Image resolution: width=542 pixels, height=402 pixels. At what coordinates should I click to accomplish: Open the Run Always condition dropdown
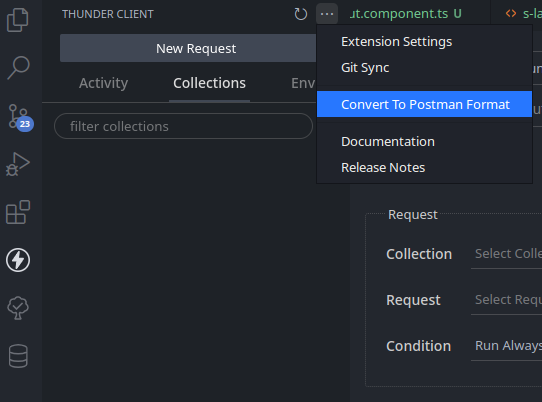pos(506,346)
